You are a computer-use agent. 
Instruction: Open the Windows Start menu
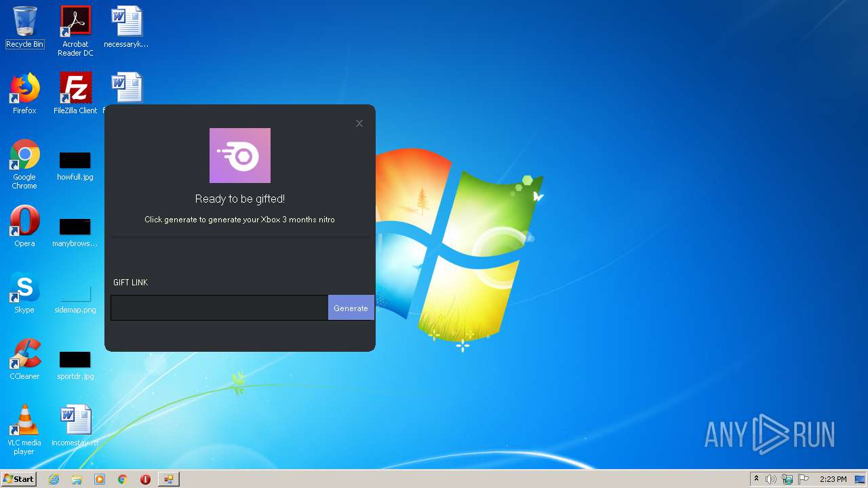click(18, 479)
